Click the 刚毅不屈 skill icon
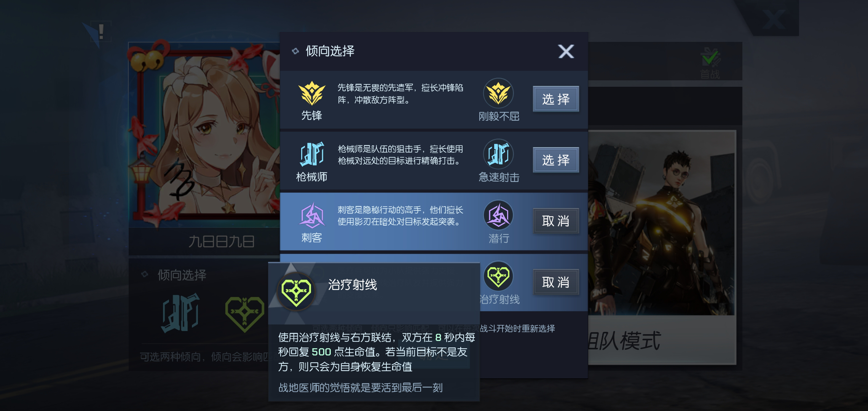 tap(498, 93)
